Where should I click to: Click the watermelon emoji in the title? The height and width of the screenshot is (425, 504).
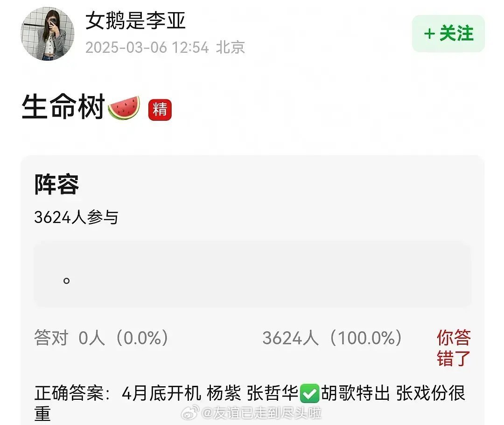tap(124, 108)
